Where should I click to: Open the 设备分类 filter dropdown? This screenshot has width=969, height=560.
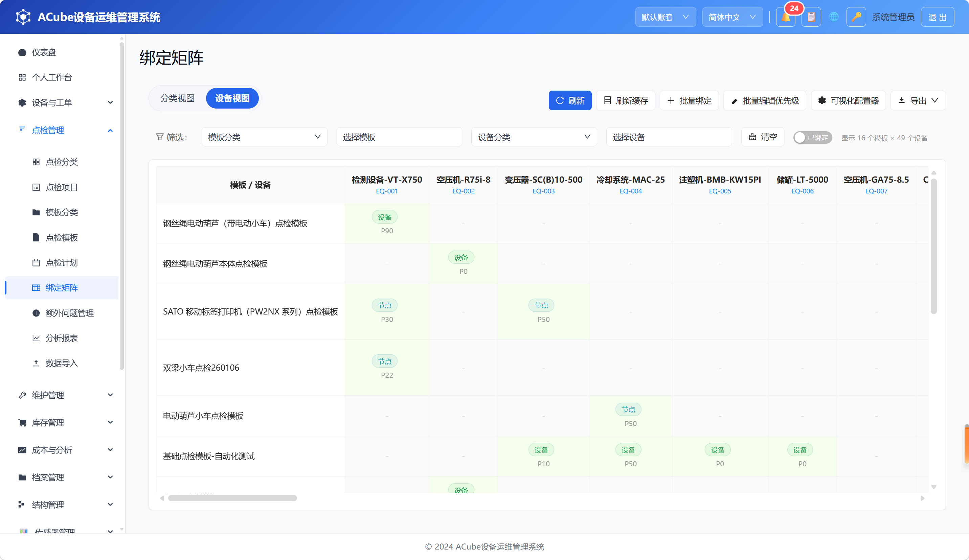point(534,137)
